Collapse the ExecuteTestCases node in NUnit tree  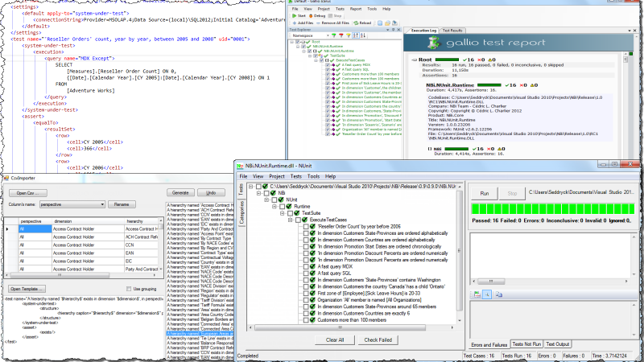coord(291,220)
